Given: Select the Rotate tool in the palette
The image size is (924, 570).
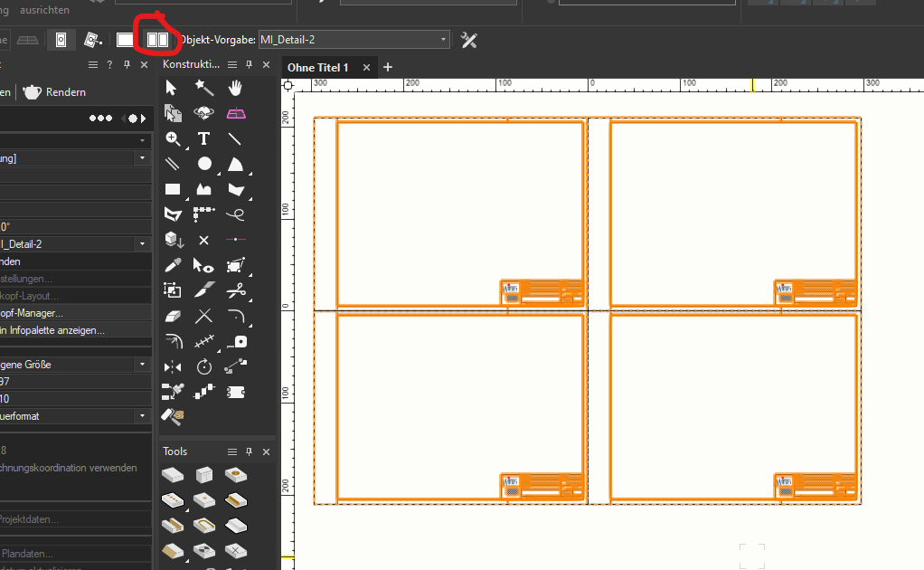Looking at the screenshot, I should click(x=203, y=366).
